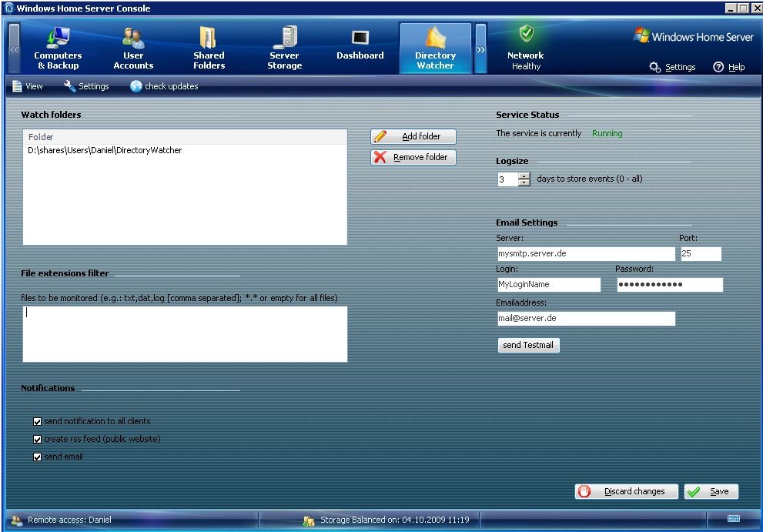The image size is (763, 532).
Task: Click check updates globe item
Action: [164, 86]
